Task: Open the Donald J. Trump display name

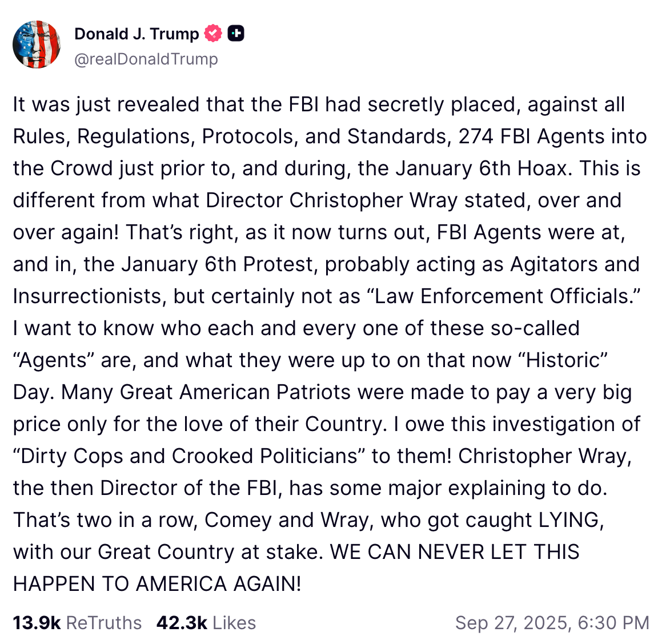Action: click(137, 34)
